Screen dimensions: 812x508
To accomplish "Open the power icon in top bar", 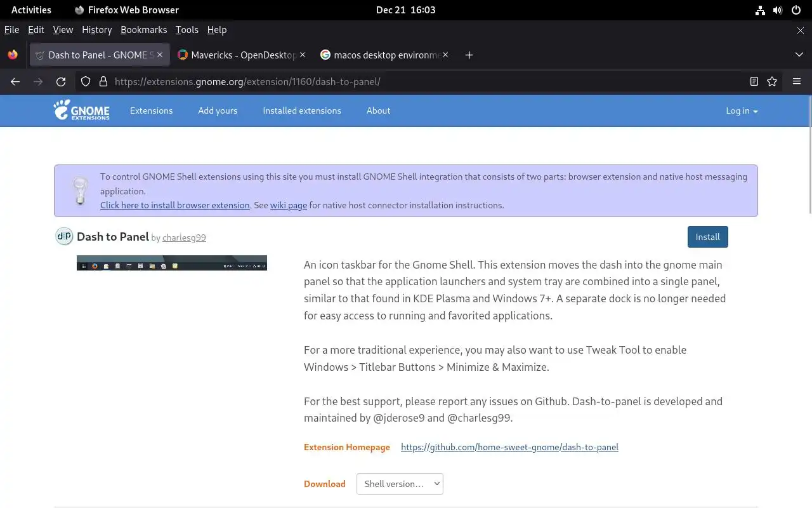I will [x=796, y=10].
